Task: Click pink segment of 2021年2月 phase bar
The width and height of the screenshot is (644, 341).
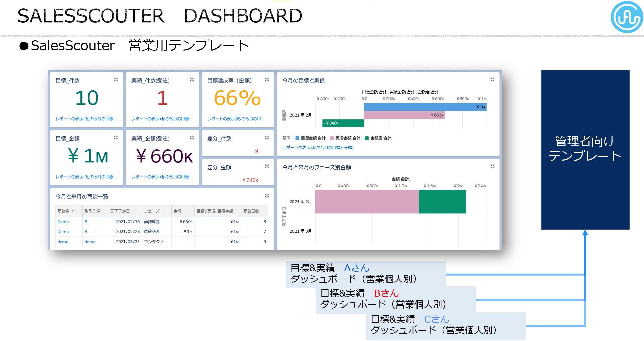Action: click(x=367, y=202)
